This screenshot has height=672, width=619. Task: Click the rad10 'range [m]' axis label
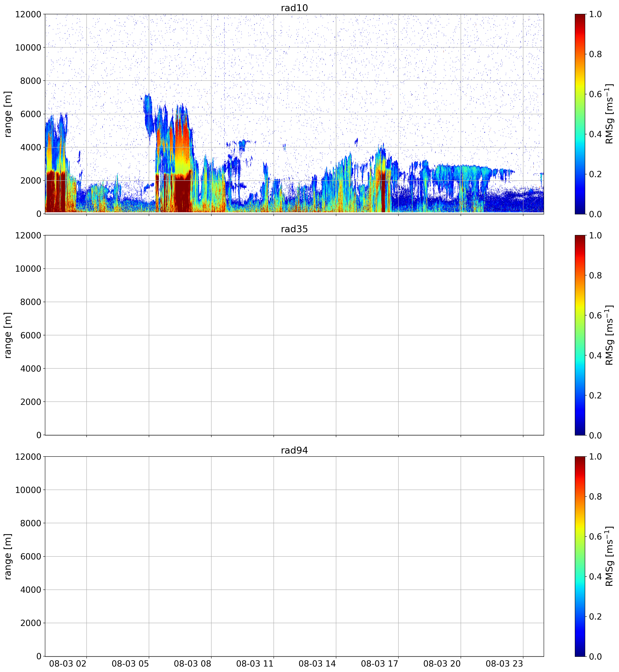(8, 114)
